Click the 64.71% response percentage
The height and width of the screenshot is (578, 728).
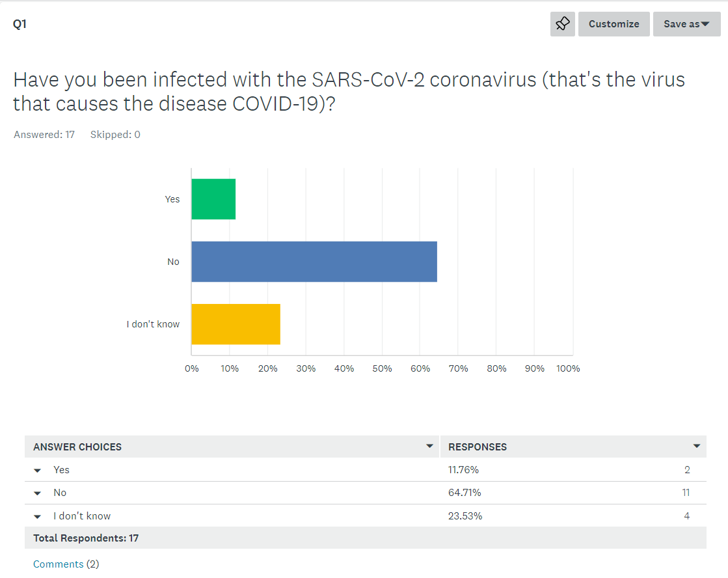coord(465,493)
